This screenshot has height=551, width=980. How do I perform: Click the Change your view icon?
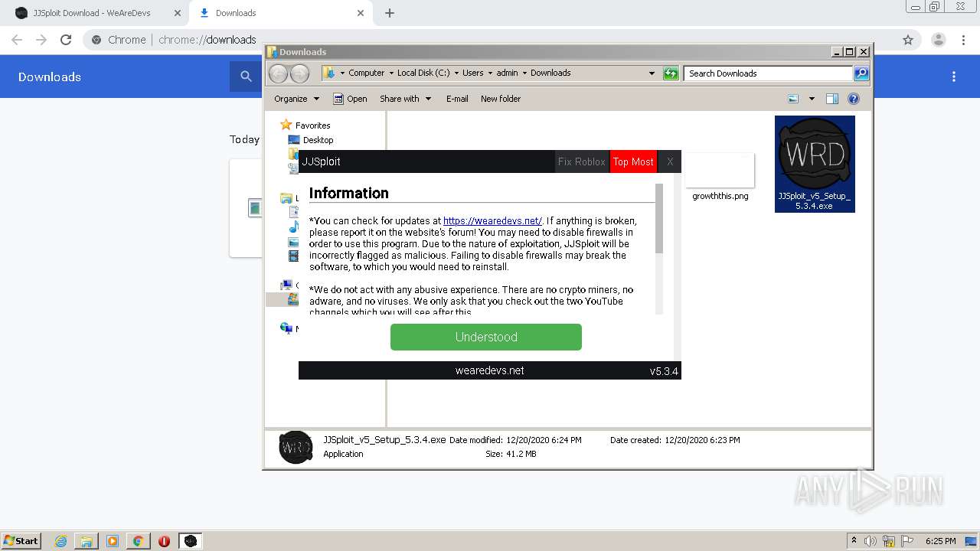793,99
